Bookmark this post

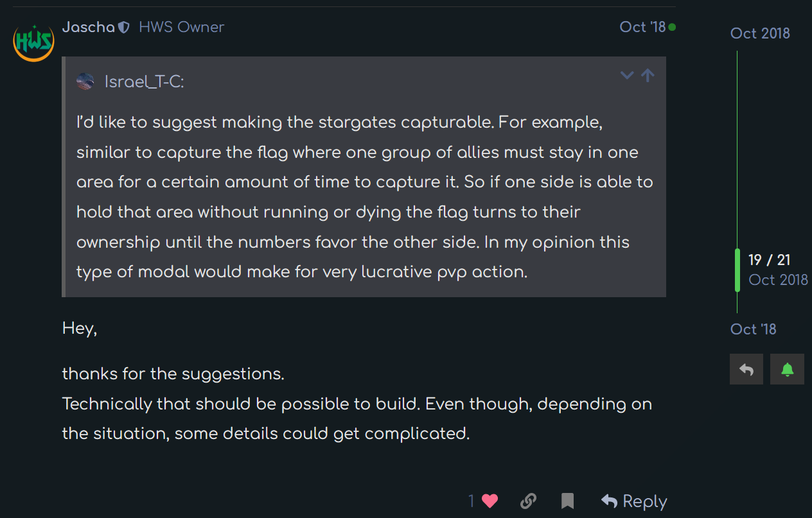point(567,501)
